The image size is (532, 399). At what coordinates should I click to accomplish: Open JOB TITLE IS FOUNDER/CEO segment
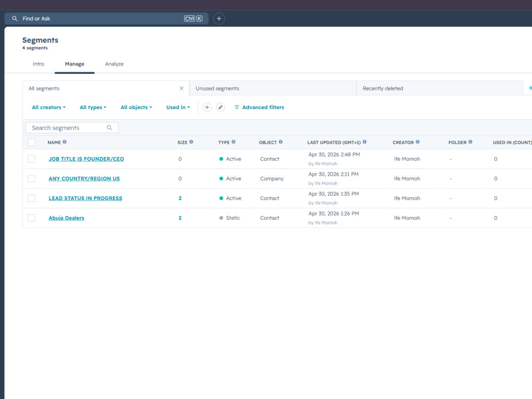[86, 159]
